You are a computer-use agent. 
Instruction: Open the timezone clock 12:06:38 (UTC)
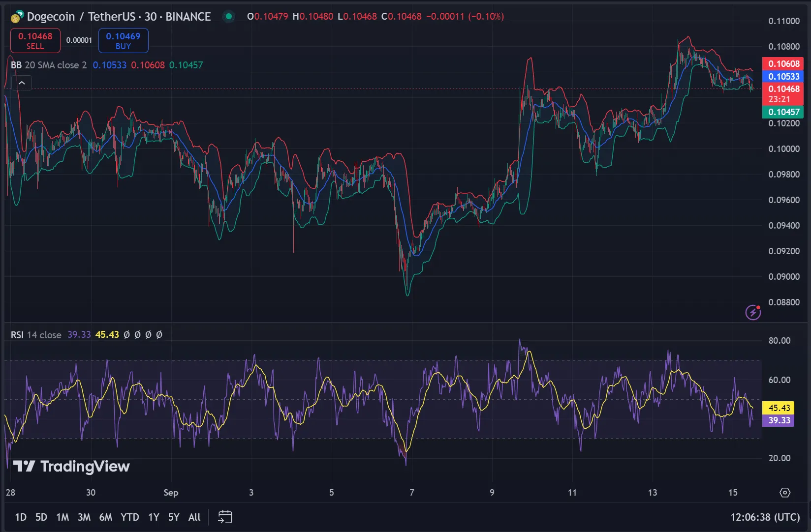click(765, 517)
